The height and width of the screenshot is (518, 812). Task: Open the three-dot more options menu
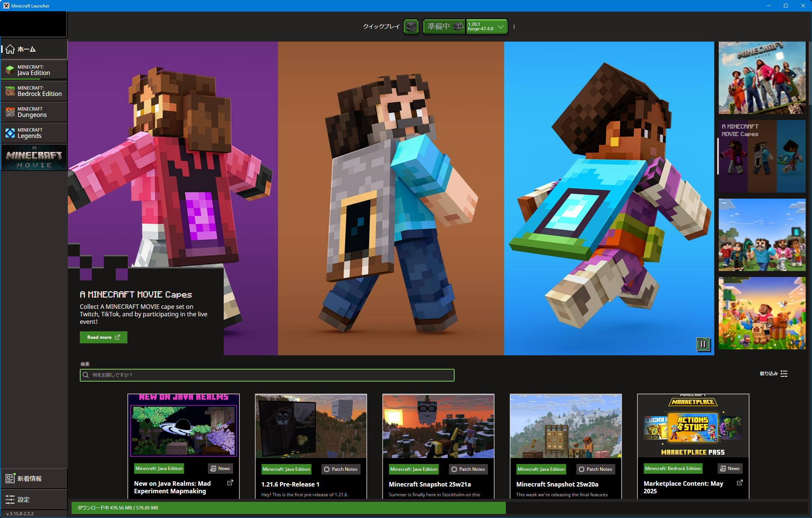pyautogui.click(x=514, y=27)
